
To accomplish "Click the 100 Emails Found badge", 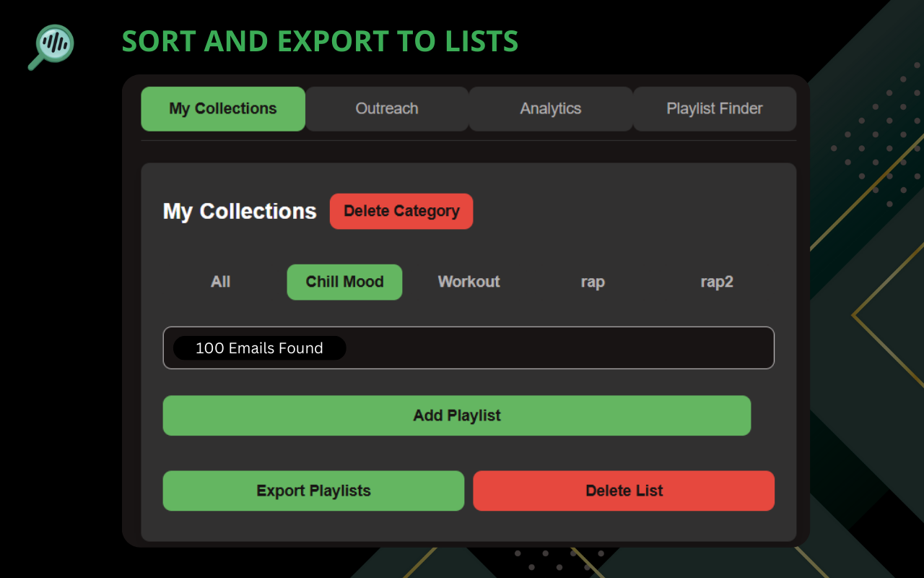I will (260, 348).
